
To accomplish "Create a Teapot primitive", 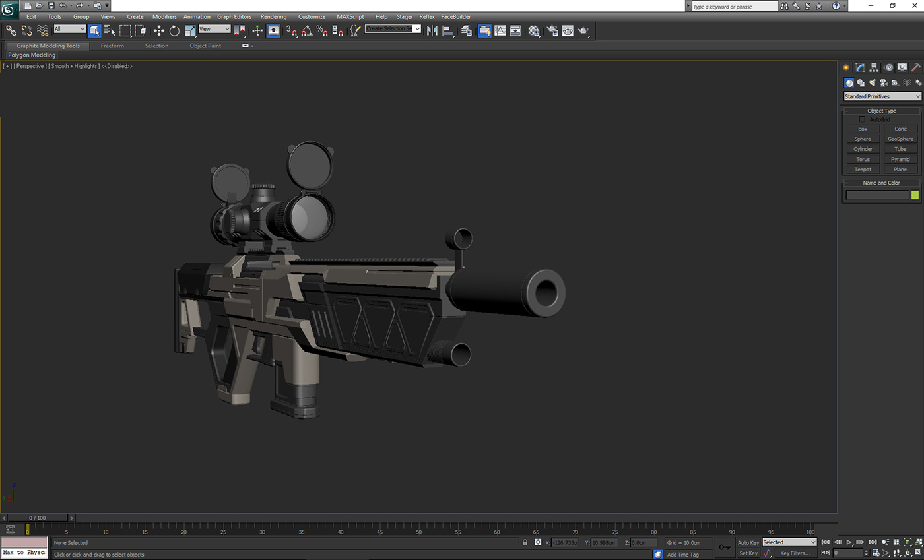I will (x=862, y=170).
